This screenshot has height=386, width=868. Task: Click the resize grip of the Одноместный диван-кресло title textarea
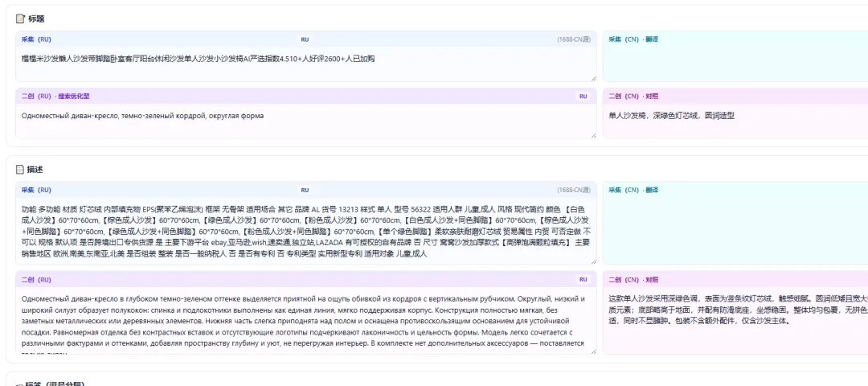pyautogui.click(x=593, y=135)
